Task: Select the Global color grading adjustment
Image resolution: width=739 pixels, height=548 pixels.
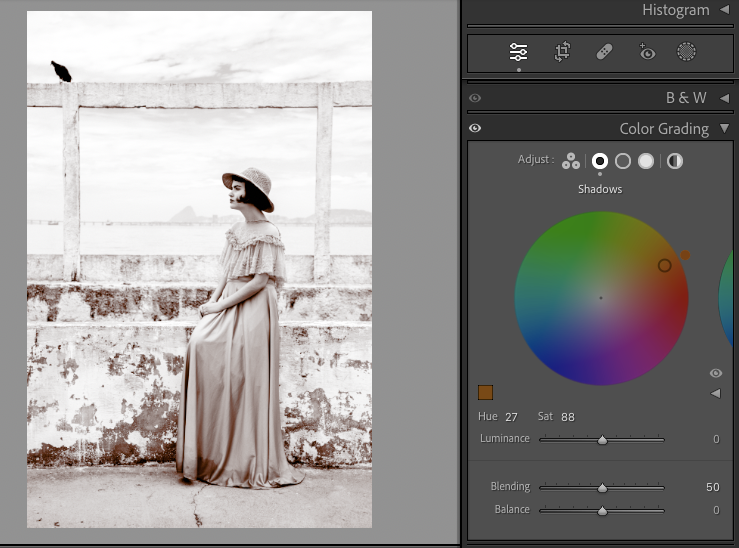Action: [675, 161]
